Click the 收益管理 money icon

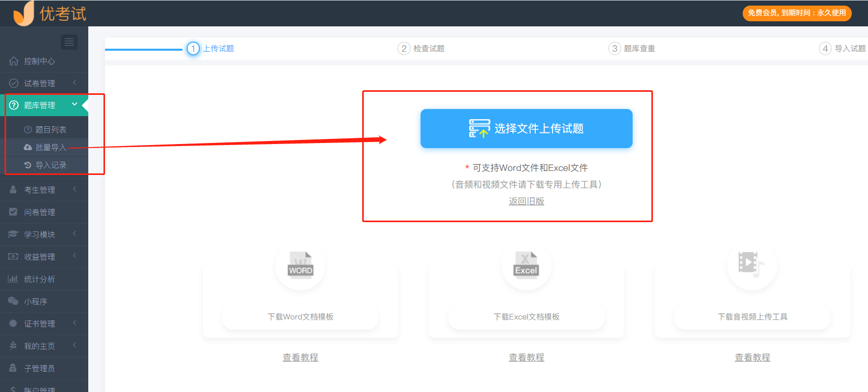click(13, 256)
